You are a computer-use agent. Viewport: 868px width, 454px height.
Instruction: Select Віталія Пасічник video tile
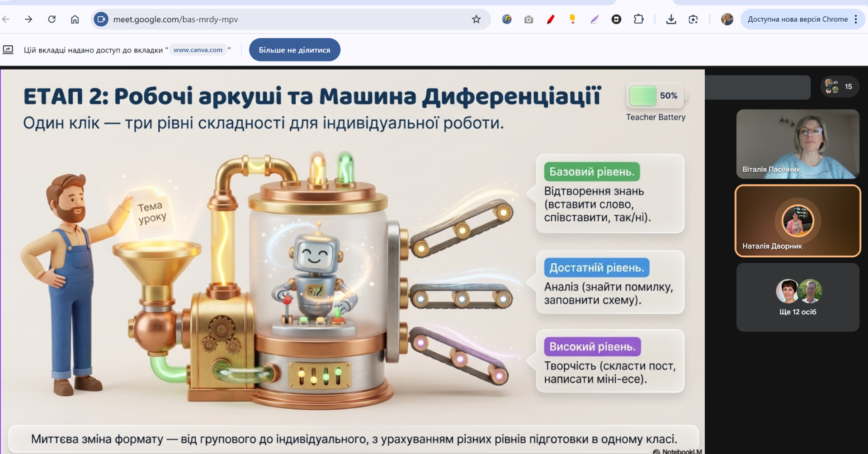[797, 144]
